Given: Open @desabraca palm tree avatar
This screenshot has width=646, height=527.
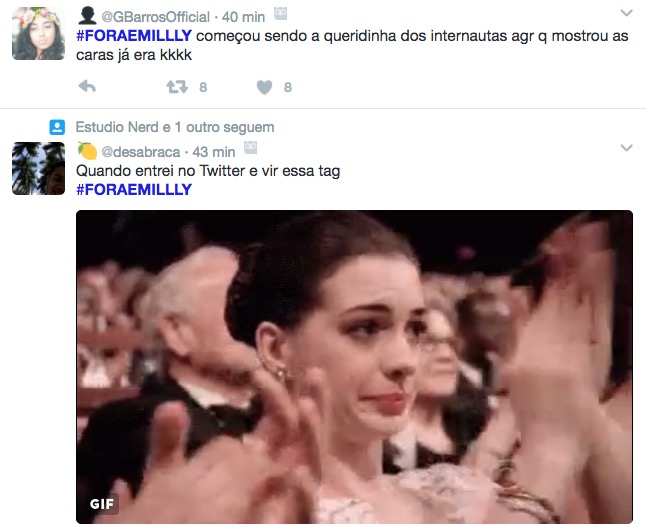Looking at the screenshot, I should [x=38, y=168].
